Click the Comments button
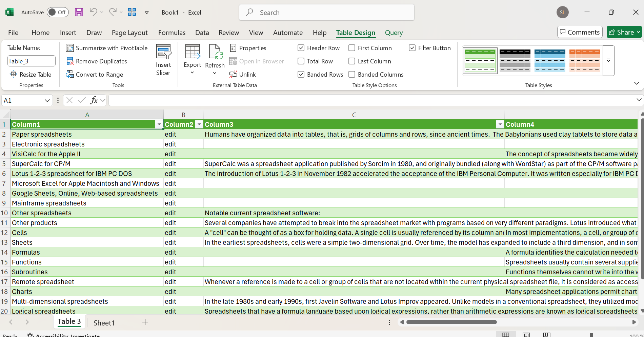Viewport: 644px width, 337px height. pyautogui.click(x=580, y=32)
